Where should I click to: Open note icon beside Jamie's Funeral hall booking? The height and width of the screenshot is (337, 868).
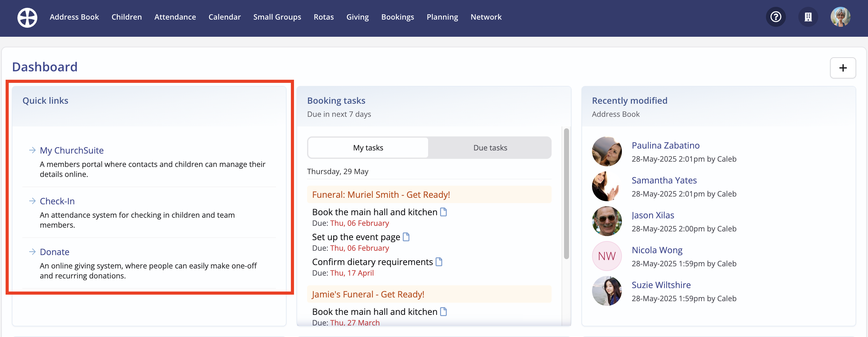coord(443,312)
